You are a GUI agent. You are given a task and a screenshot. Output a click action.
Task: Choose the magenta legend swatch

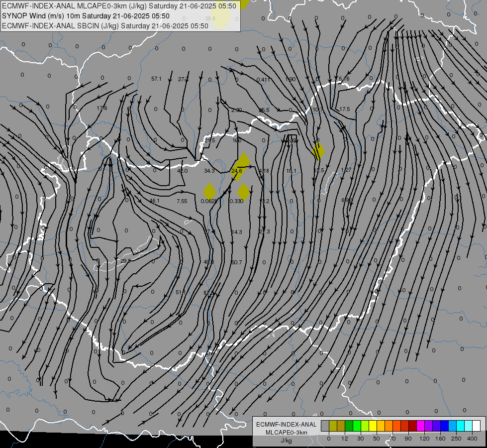coord(421,426)
